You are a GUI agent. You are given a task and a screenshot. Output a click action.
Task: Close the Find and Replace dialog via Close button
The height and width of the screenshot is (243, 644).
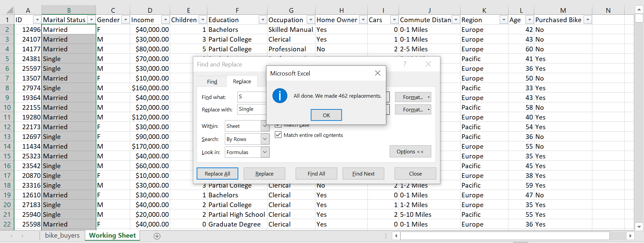tap(415, 174)
